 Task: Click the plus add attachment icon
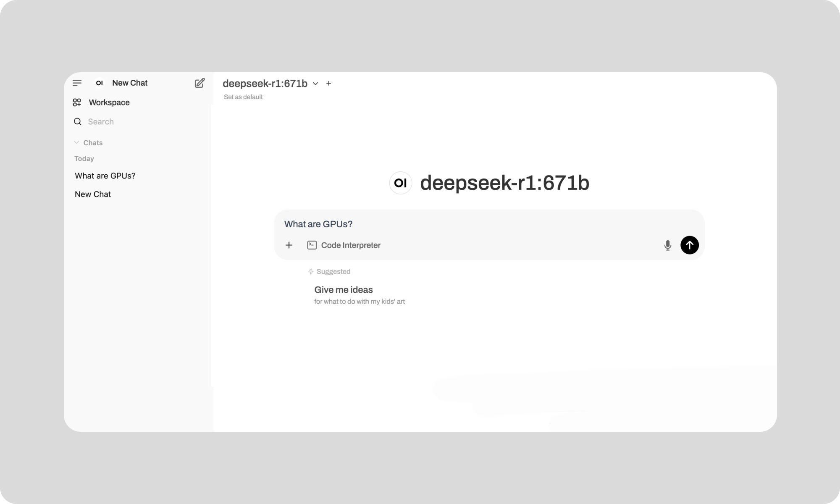pyautogui.click(x=289, y=245)
